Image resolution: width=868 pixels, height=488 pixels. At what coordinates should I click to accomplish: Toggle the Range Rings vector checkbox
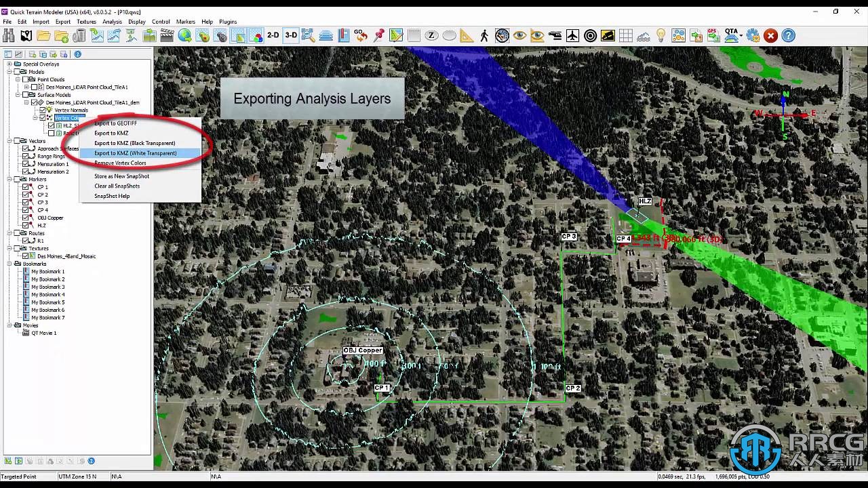tap(26, 156)
